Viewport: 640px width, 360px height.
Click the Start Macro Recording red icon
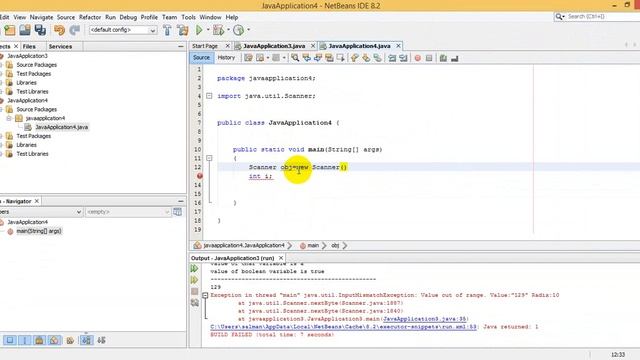pos(418,58)
